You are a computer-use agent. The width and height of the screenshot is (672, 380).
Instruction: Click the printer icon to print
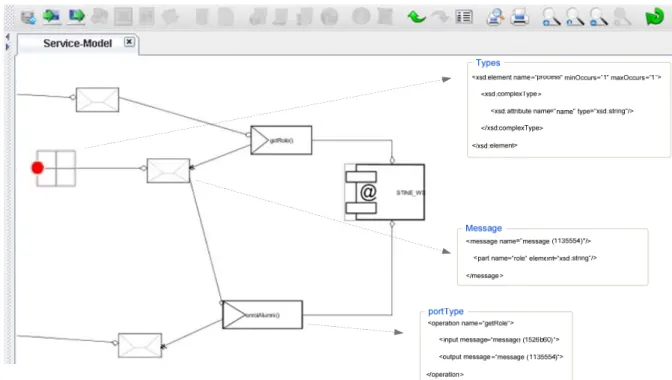(519, 17)
